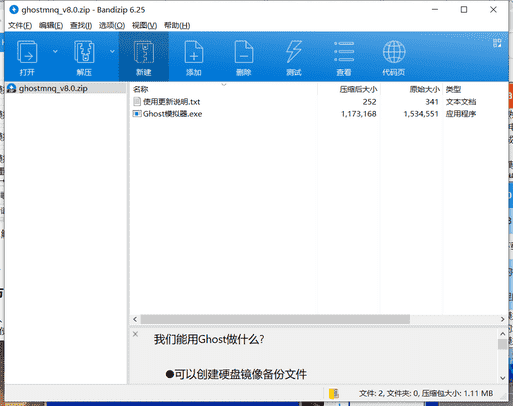Click the 应用程序 type cell
This screenshot has height=406, width=513.
[x=461, y=114]
